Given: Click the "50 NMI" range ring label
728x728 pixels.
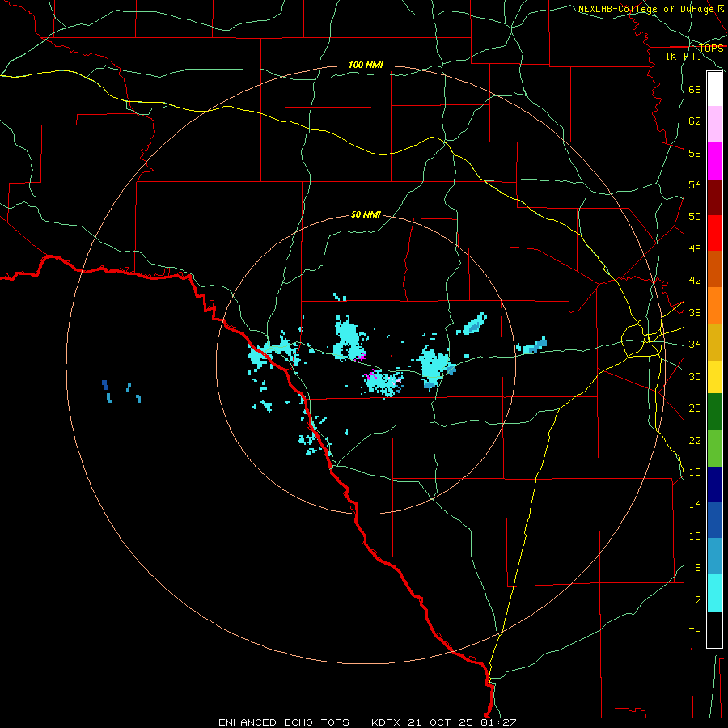Looking at the screenshot, I should click(x=366, y=214).
